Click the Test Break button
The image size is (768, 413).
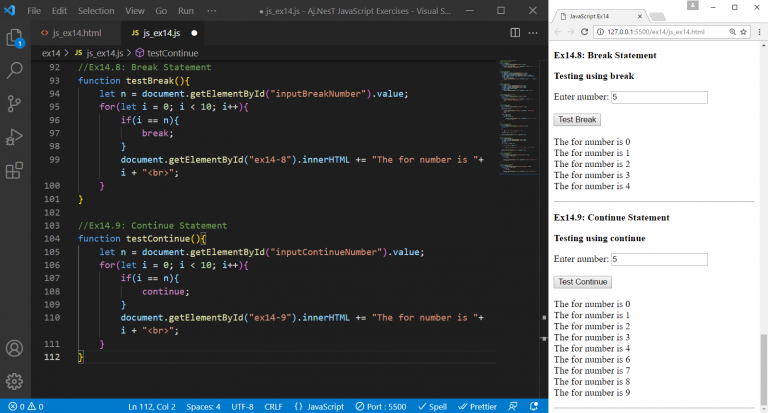(578, 119)
